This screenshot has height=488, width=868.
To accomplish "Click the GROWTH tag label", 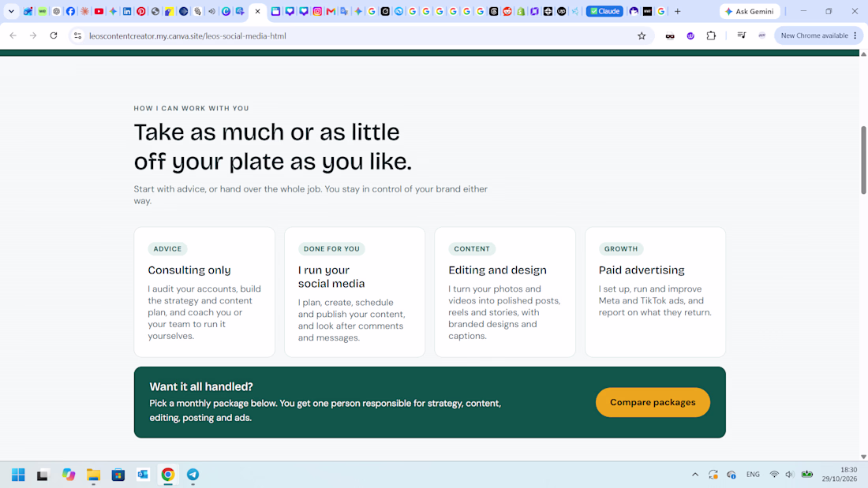I will point(621,249).
